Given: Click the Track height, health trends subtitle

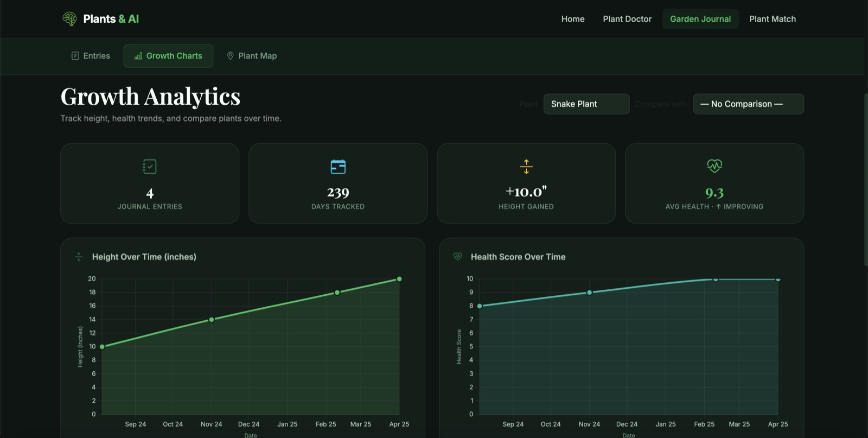Looking at the screenshot, I should (x=171, y=118).
